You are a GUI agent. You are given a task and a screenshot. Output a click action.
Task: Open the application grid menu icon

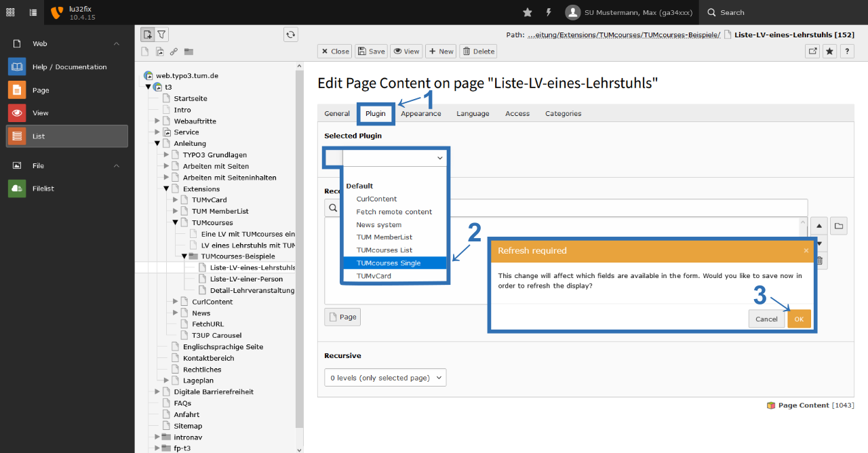click(10, 12)
